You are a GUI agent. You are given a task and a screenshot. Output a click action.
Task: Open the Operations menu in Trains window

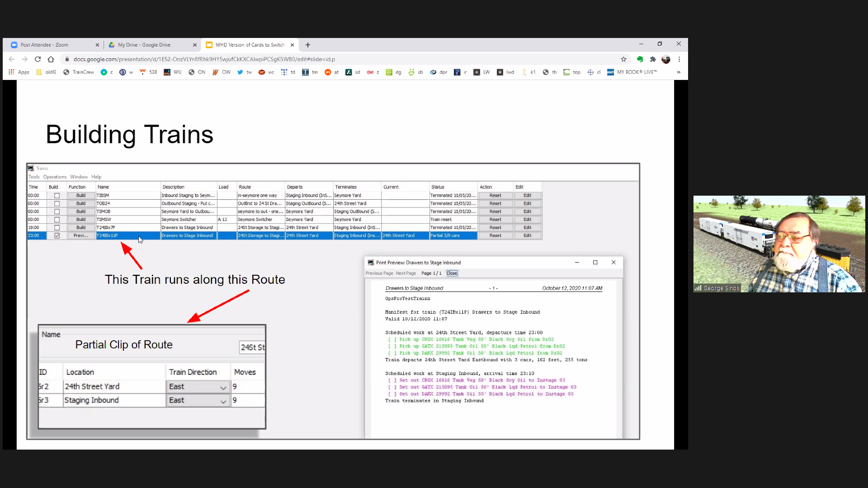click(x=55, y=177)
